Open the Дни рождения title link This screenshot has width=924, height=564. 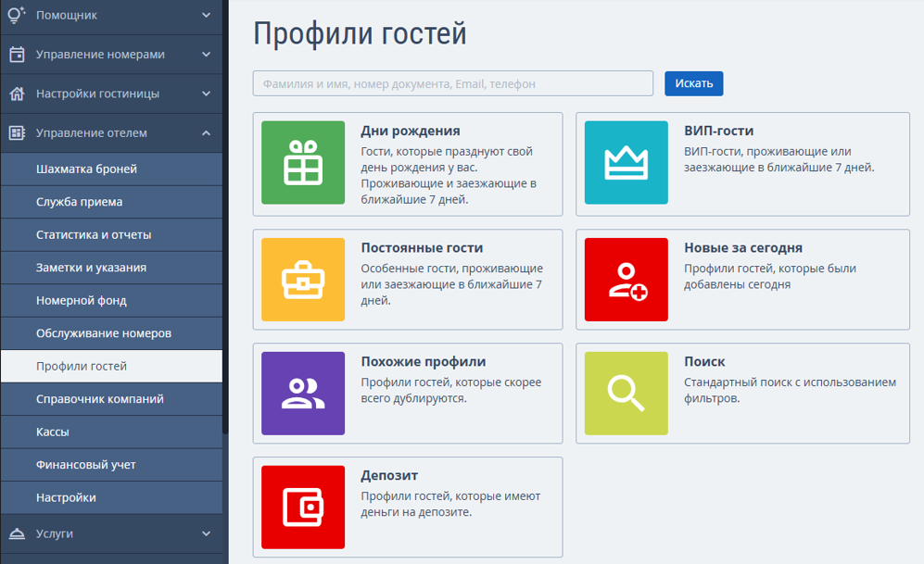point(411,131)
